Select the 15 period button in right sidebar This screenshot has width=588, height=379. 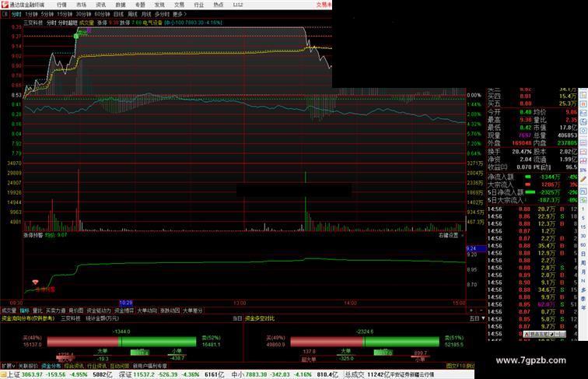[583, 227]
